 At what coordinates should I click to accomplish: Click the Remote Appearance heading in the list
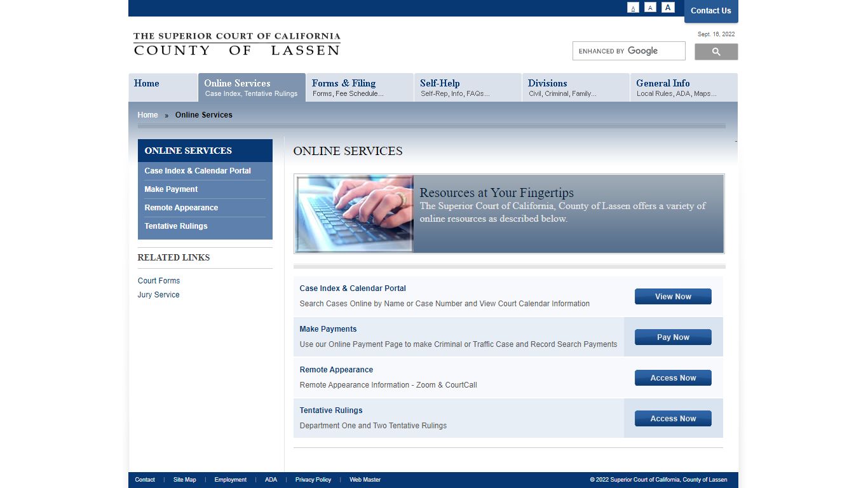[x=336, y=370]
